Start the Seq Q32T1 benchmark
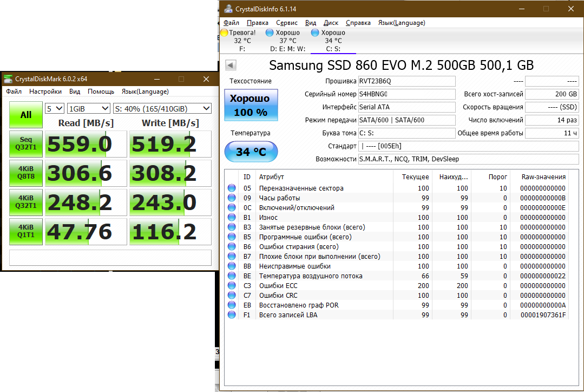Viewport: 584px width, 392px height. 25,144
